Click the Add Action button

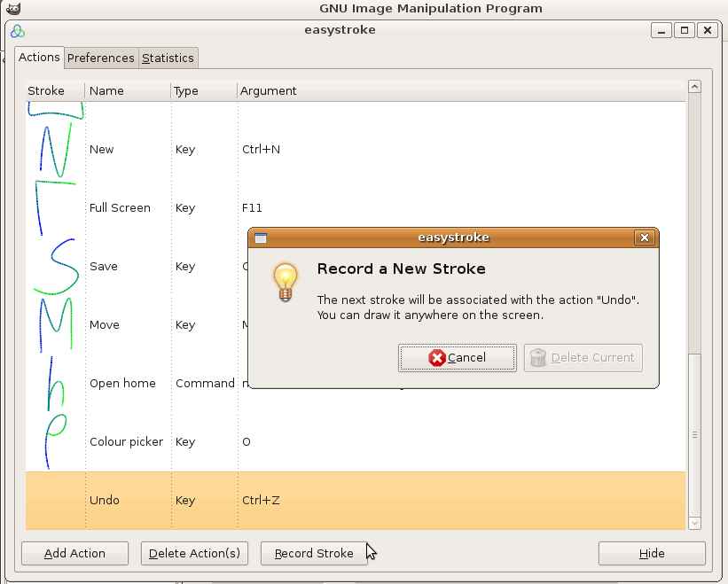[74, 553]
